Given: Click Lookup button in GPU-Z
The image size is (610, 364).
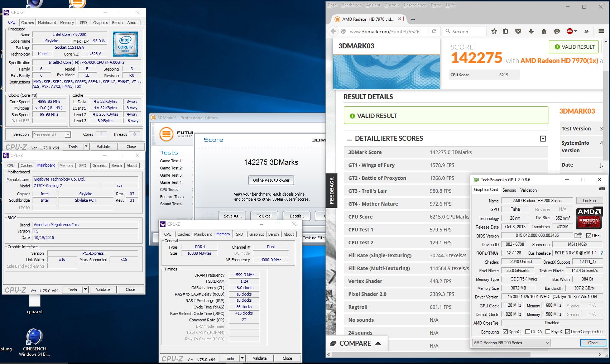Looking at the screenshot, I should point(589,201).
